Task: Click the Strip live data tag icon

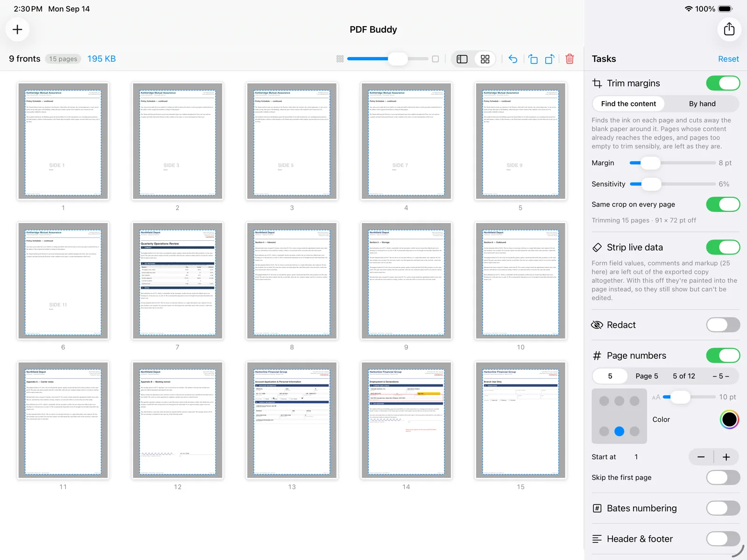Action: click(597, 247)
